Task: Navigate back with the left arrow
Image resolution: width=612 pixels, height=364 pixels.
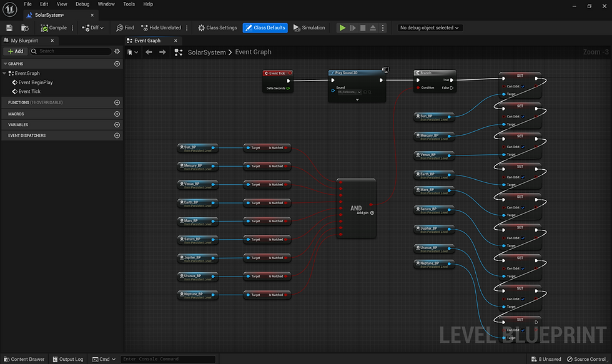Action: pos(149,52)
